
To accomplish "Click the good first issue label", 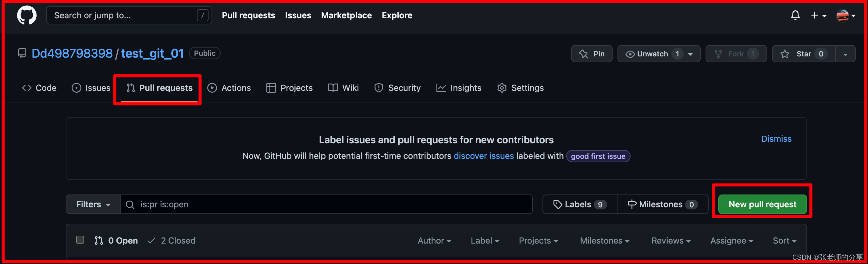I will (598, 156).
